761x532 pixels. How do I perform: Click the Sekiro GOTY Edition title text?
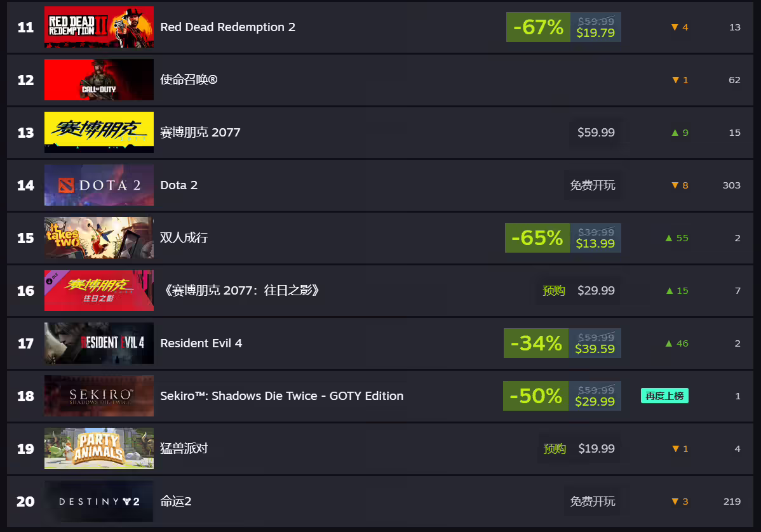[281, 396]
